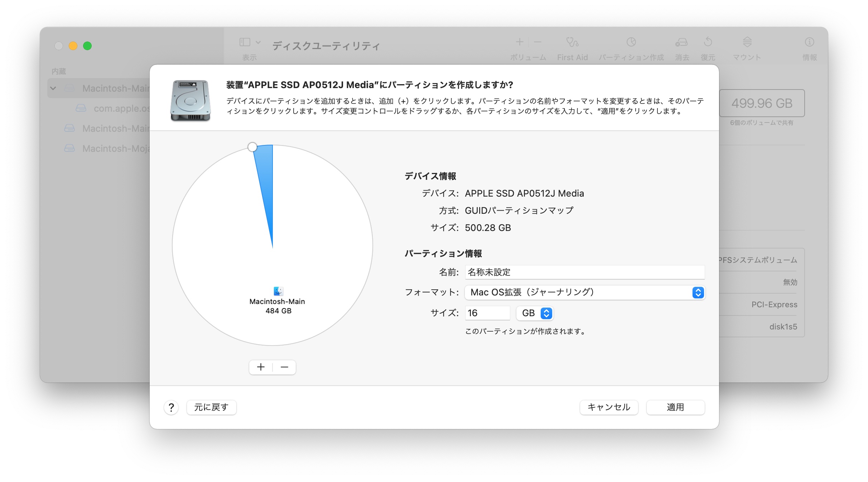Screen dimensions: 868x482
Task: Click the mount (マウント) toolbar icon
Action: [747, 42]
